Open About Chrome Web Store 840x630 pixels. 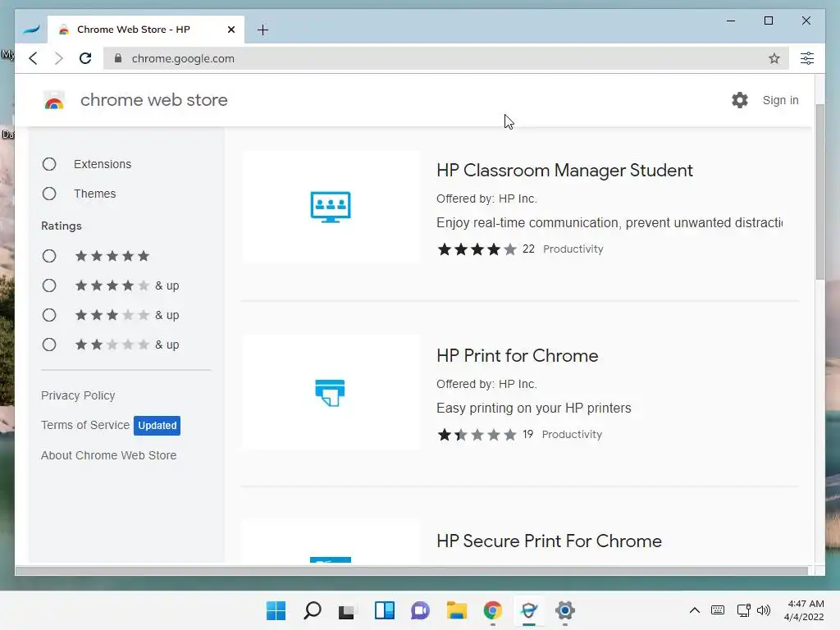pos(109,454)
